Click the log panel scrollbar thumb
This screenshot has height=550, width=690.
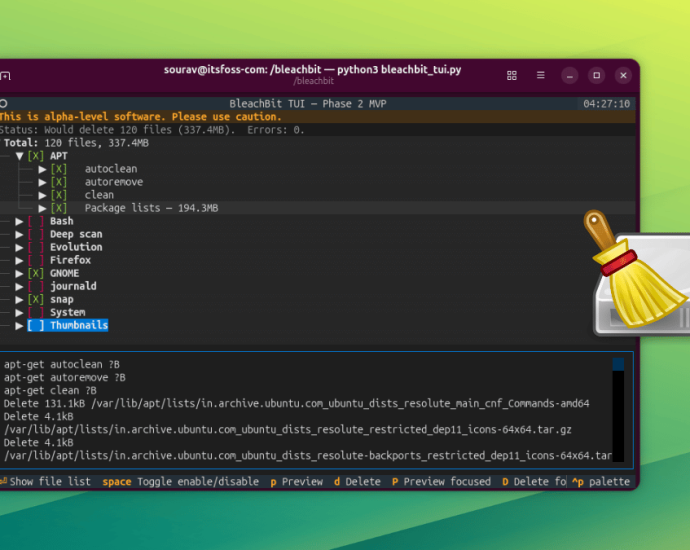click(x=618, y=364)
